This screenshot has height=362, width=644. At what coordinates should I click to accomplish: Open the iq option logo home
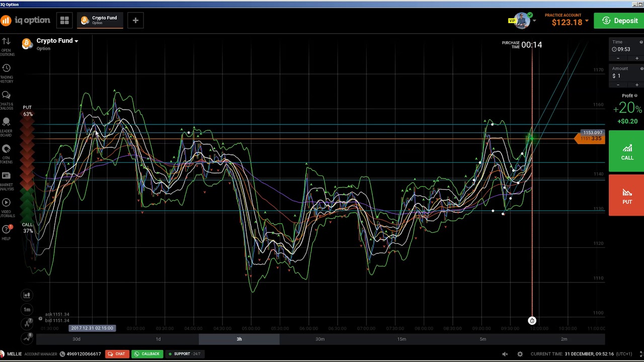[x=25, y=21]
